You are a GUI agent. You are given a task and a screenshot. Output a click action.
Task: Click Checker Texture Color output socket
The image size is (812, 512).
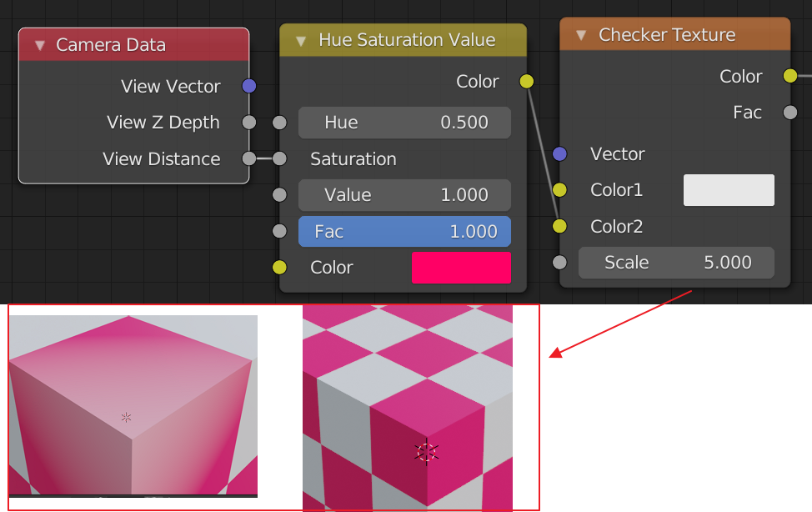point(790,76)
